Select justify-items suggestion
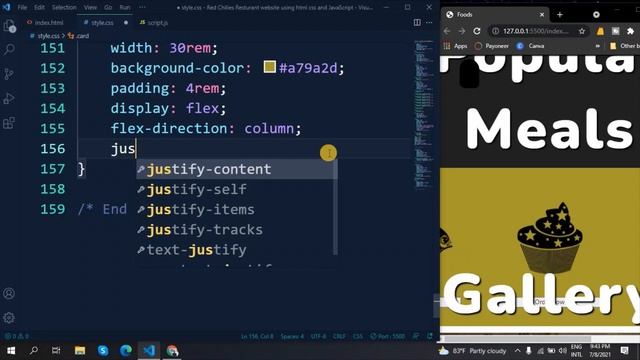The width and height of the screenshot is (640, 360). [x=235, y=209]
